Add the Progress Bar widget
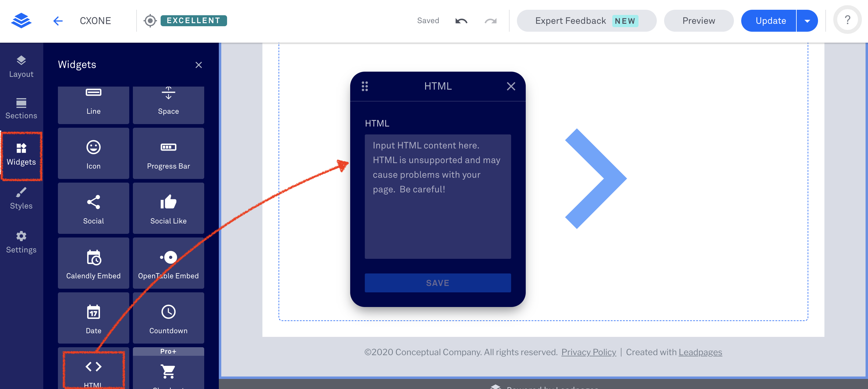Screen dimensions: 868x389 click(x=168, y=153)
